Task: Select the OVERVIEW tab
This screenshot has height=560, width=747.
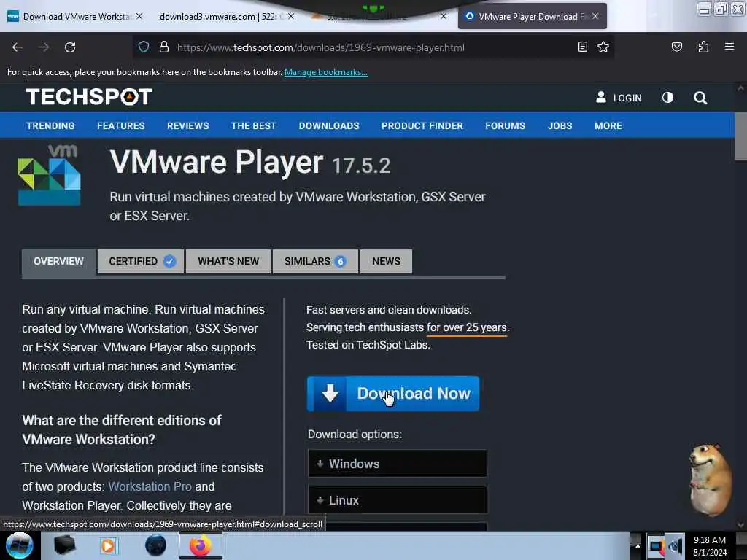Action: point(58,261)
